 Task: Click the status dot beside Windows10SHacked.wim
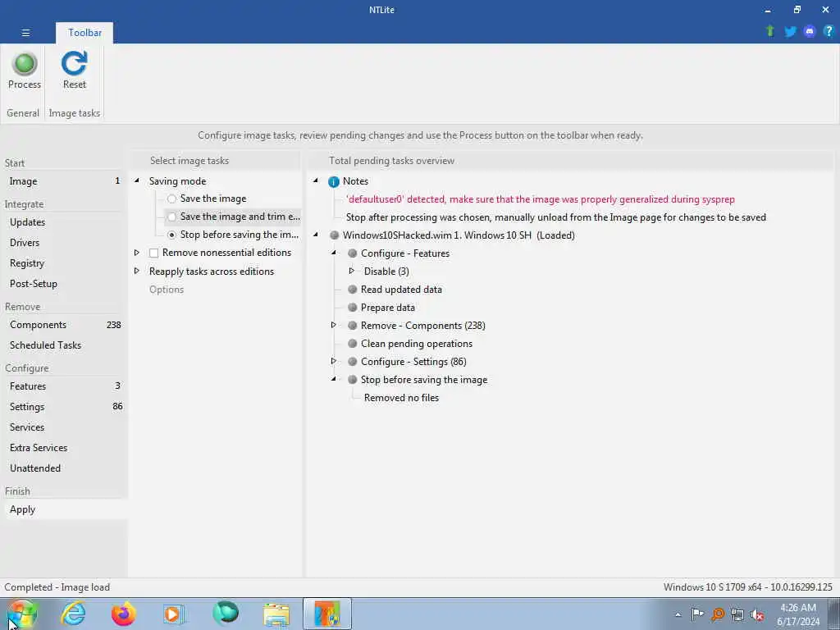[x=335, y=235]
